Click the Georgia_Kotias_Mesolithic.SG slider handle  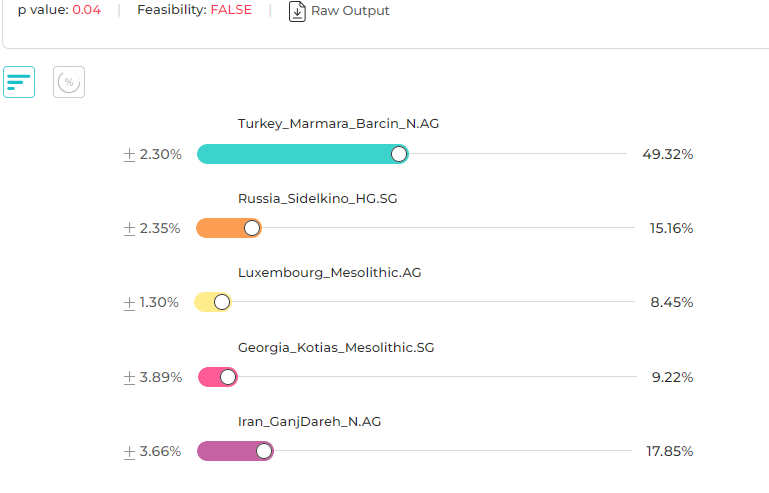[x=228, y=377]
